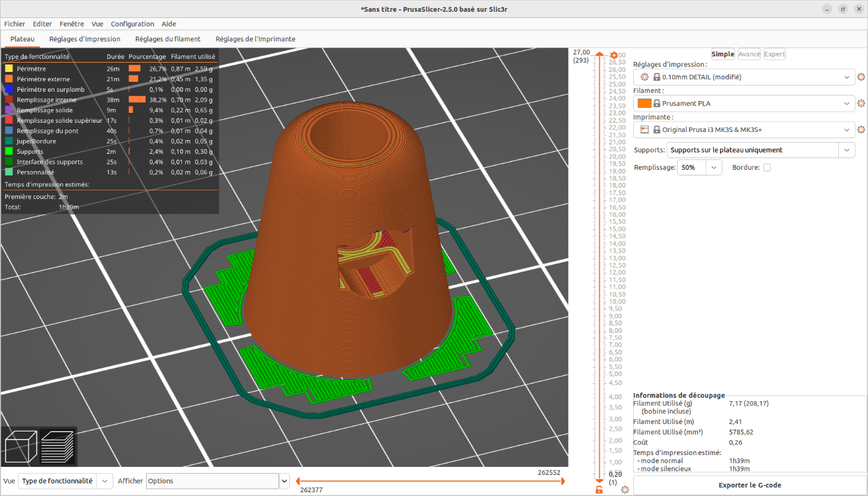Image resolution: width=868 pixels, height=496 pixels.
Task: Switch to Avancé mode
Action: 749,54
